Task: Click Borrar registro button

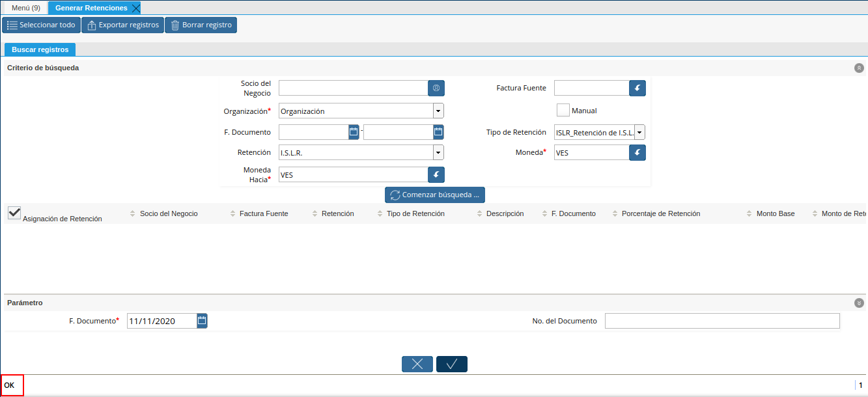Action: coord(201,25)
